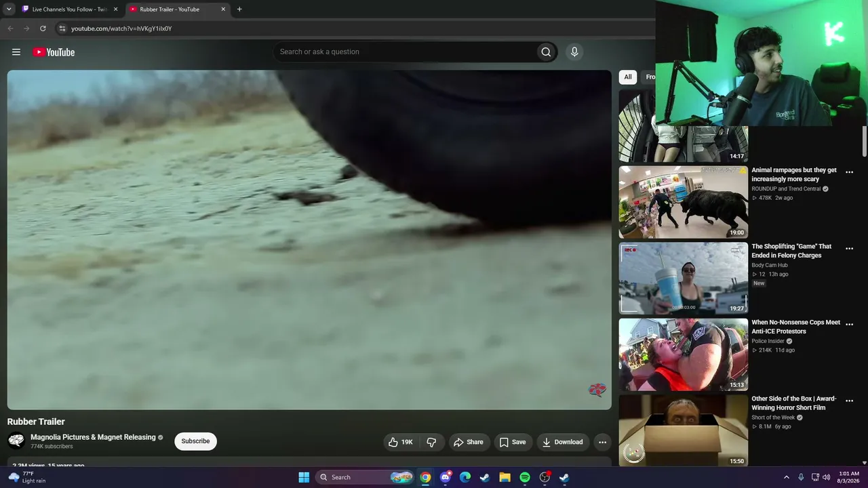Open options for No-Nonsense Cops video
Image resolution: width=868 pixels, height=488 pixels.
(x=849, y=325)
